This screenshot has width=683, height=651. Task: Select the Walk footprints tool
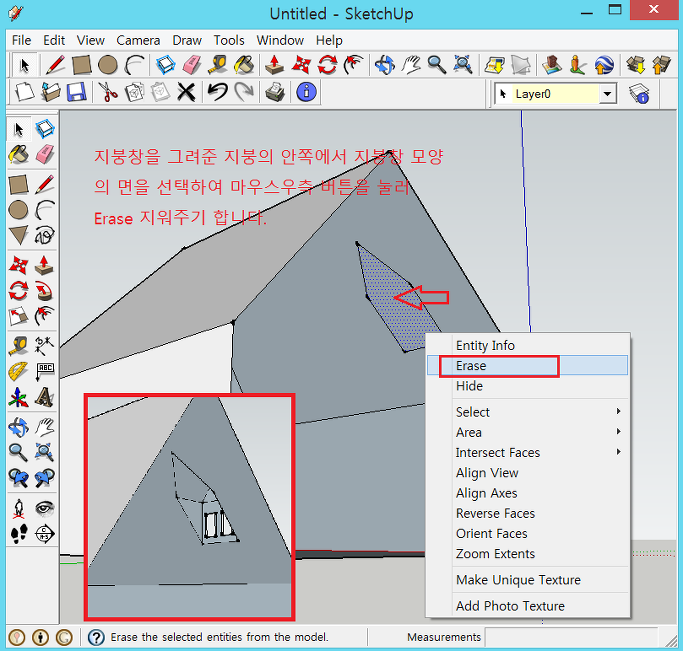click(x=18, y=534)
